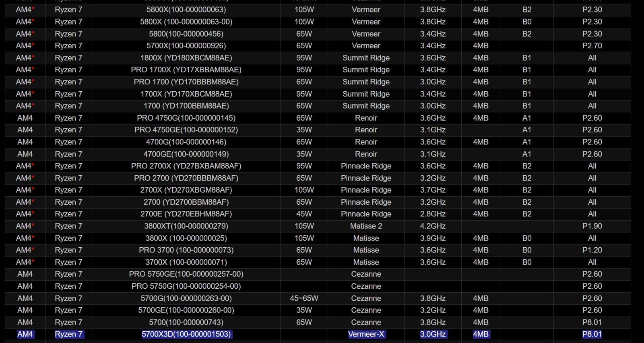Click the B1 stepping in the 1700X row

(x=527, y=94)
